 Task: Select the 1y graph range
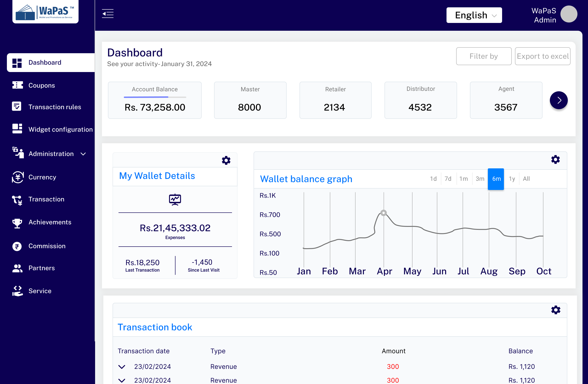[x=512, y=179]
